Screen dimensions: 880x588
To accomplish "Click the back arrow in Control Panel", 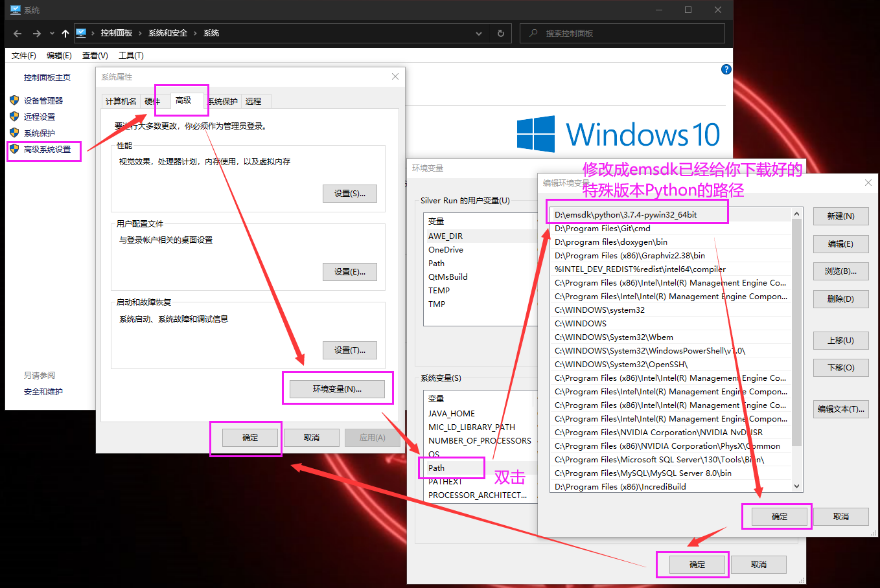I will [17, 34].
